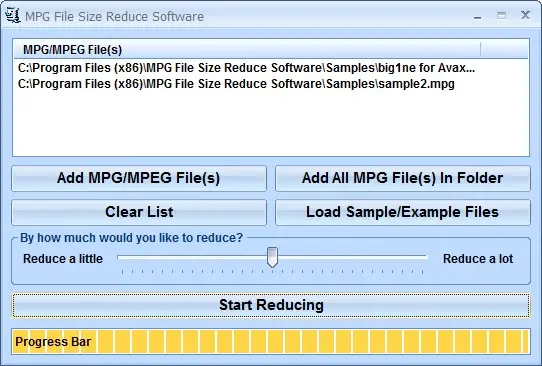Maximize the application window
Viewport: 542px width, 366px height.
point(501,16)
